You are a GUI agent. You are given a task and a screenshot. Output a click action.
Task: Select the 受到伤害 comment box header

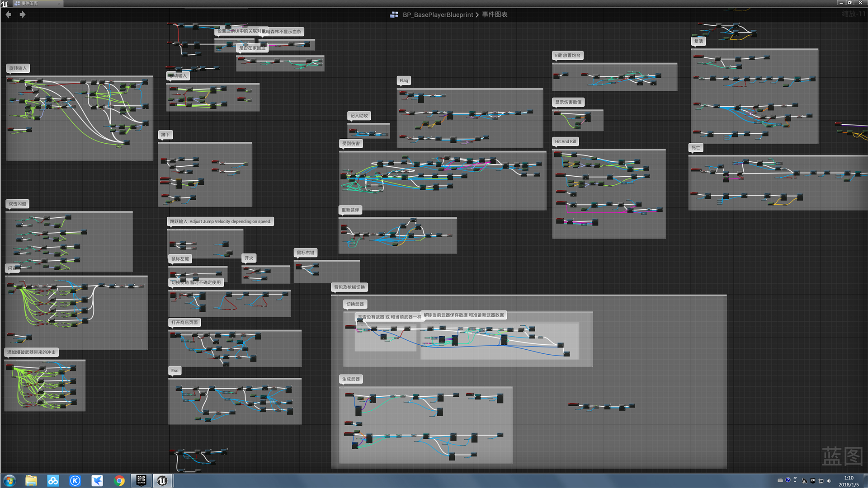click(351, 143)
